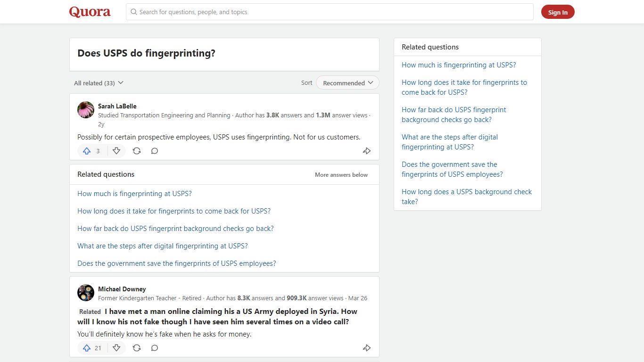Open main-column 'How far back do USPS fingerprint' link
This screenshot has height=362, width=644.
click(x=175, y=229)
